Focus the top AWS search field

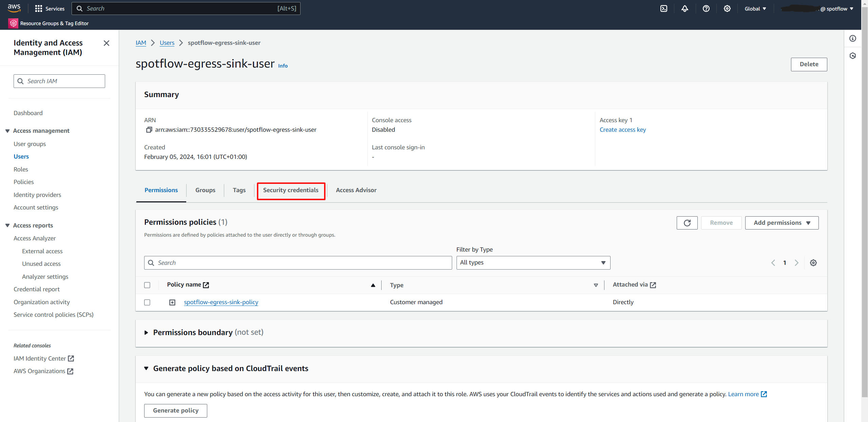(186, 8)
